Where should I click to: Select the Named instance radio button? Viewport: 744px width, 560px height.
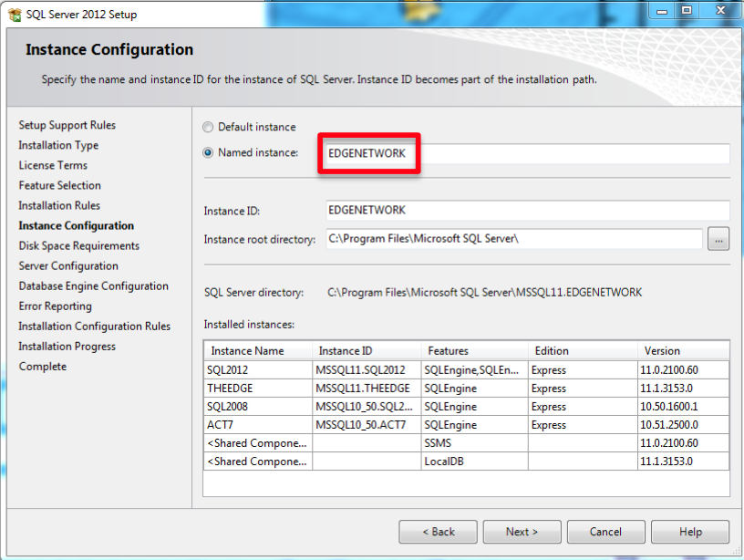[x=208, y=153]
